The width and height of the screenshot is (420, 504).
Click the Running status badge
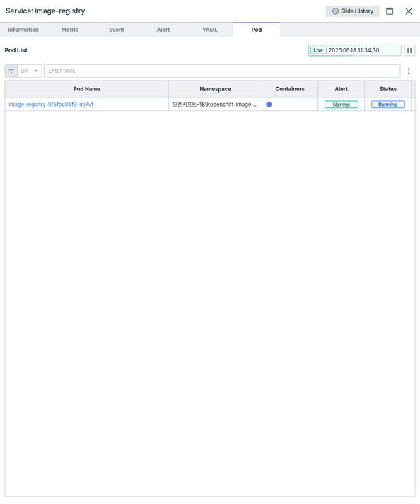(388, 105)
